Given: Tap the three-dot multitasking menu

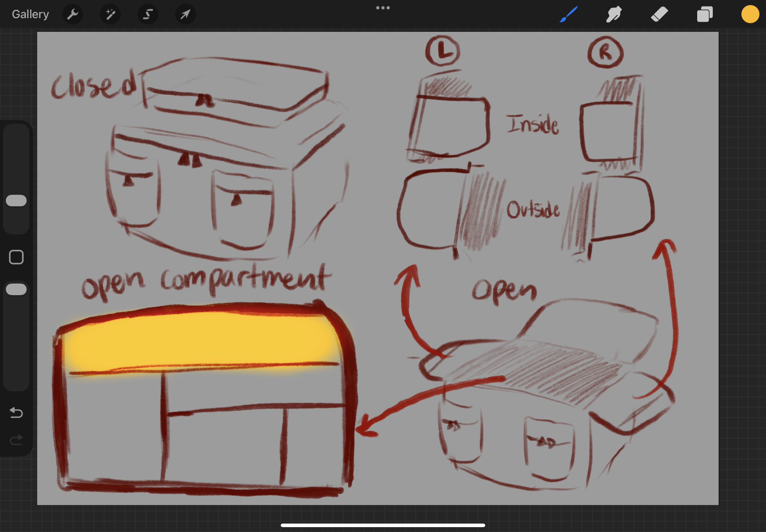Looking at the screenshot, I should [x=383, y=8].
